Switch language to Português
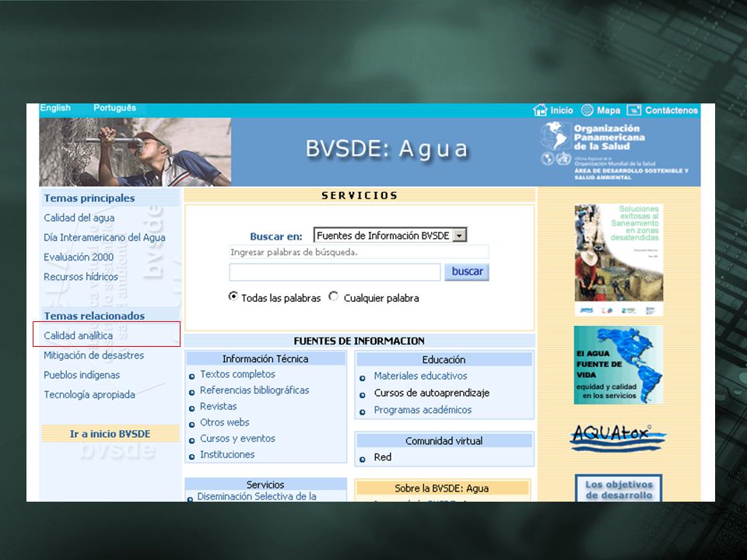The image size is (747, 560). 115,108
